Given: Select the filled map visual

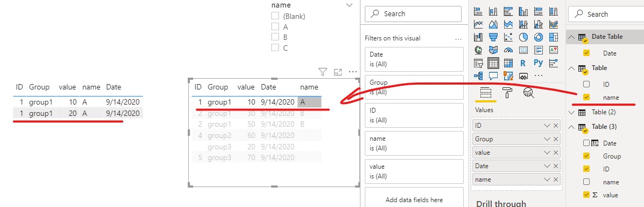Looking at the screenshot, I should [493, 50].
